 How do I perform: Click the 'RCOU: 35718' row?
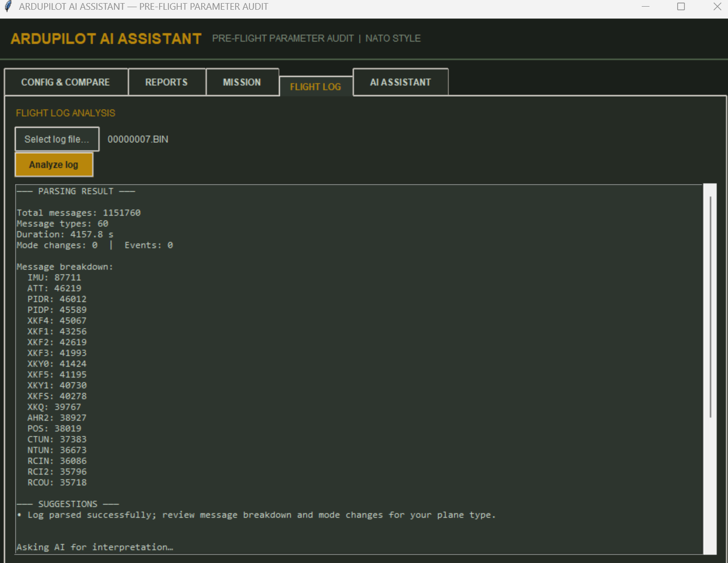coord(57,482)
